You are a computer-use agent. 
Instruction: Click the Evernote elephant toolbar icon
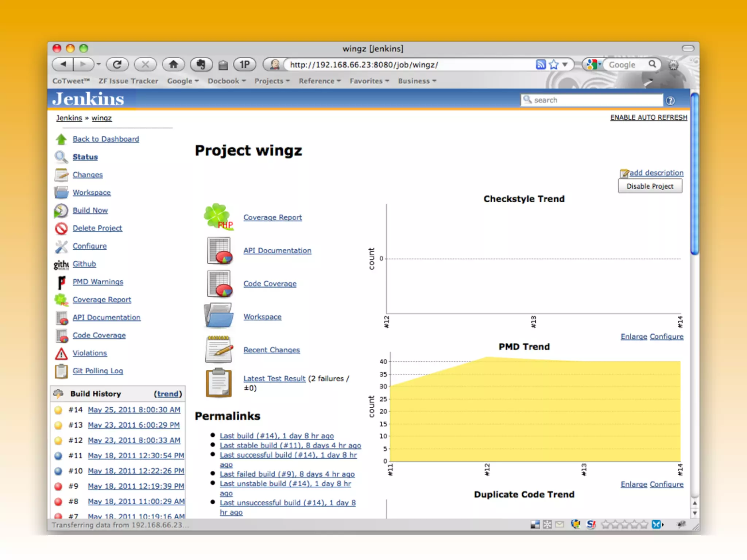[201, 65]
